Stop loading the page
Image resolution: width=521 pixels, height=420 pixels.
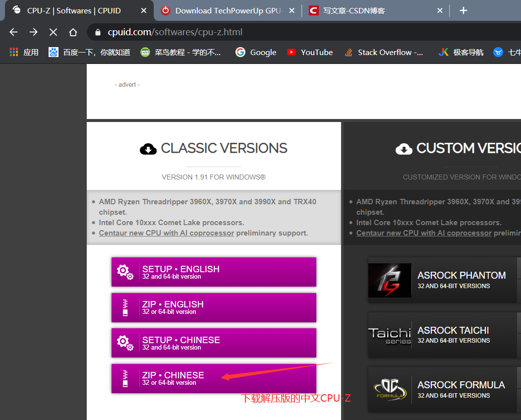53,32
